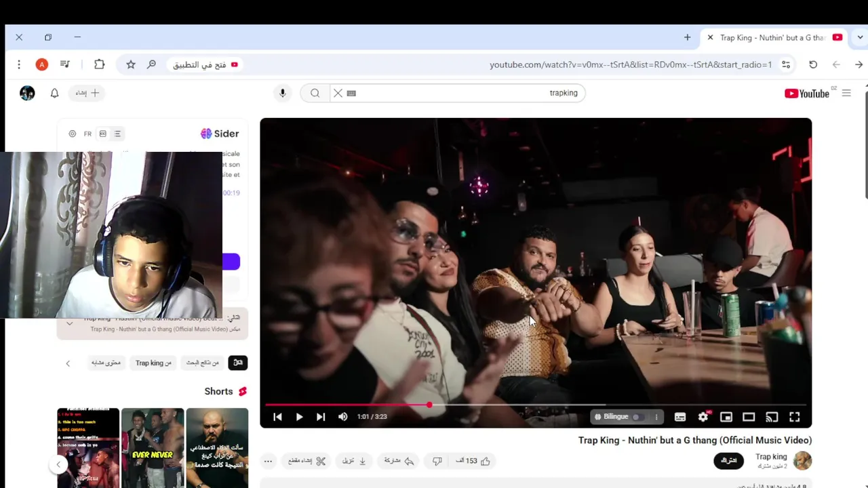
Task: Select the 'من نتائج البحث' chip
Action: (x=203, y=363)
